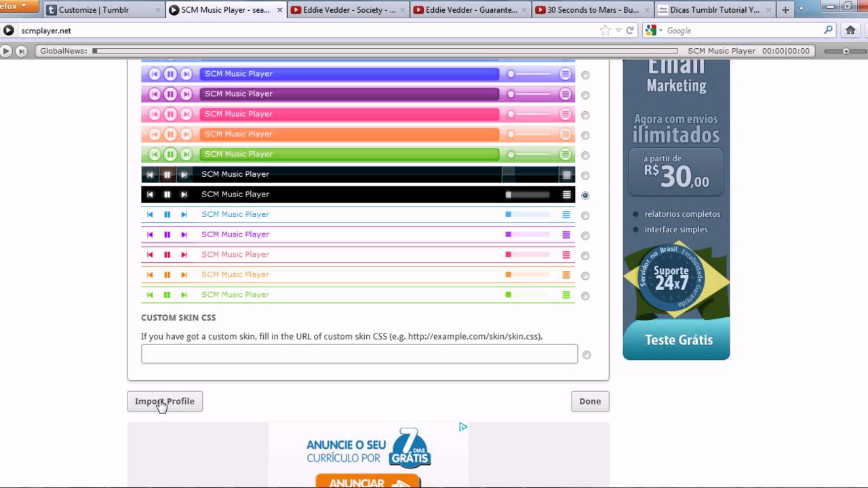The image size is (868, 488).
Task: Click the Done button
Action: pos(590,401)
